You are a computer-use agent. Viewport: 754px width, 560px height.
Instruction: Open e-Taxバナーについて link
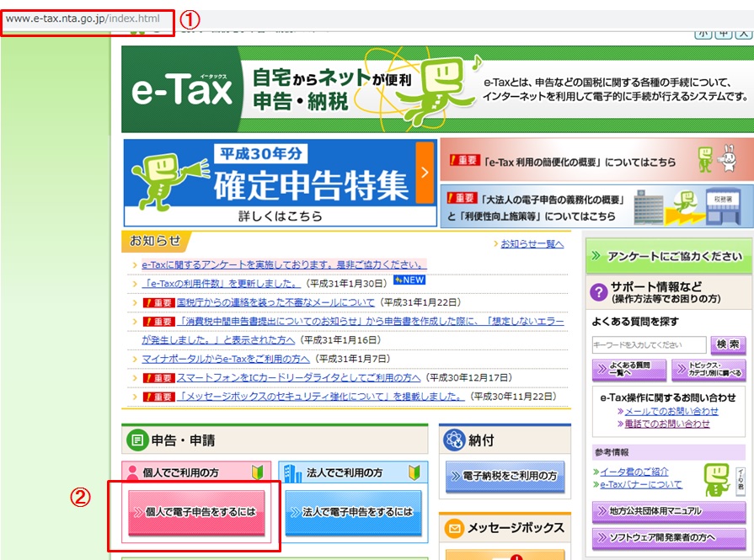pos(641,484)
